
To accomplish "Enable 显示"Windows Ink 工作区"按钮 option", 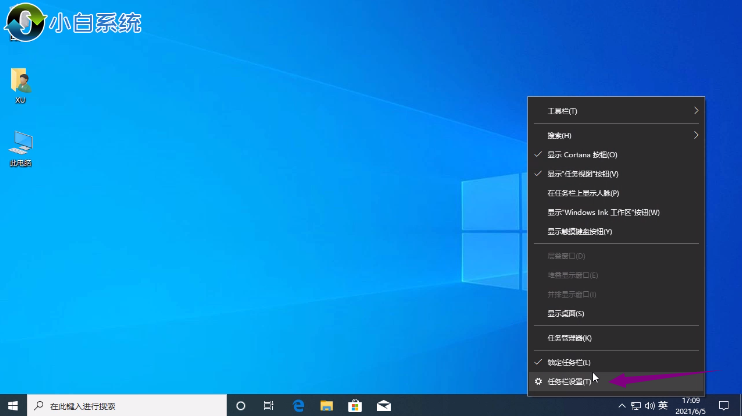I will [603, 212].
